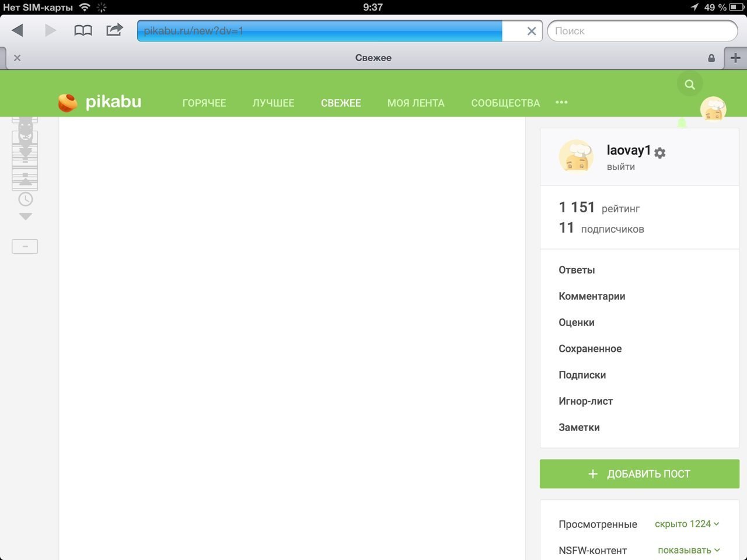Open the pikabu logo home link
This screenshot has width=747, height=560.
pyautogui.click(x=100, y=102)
